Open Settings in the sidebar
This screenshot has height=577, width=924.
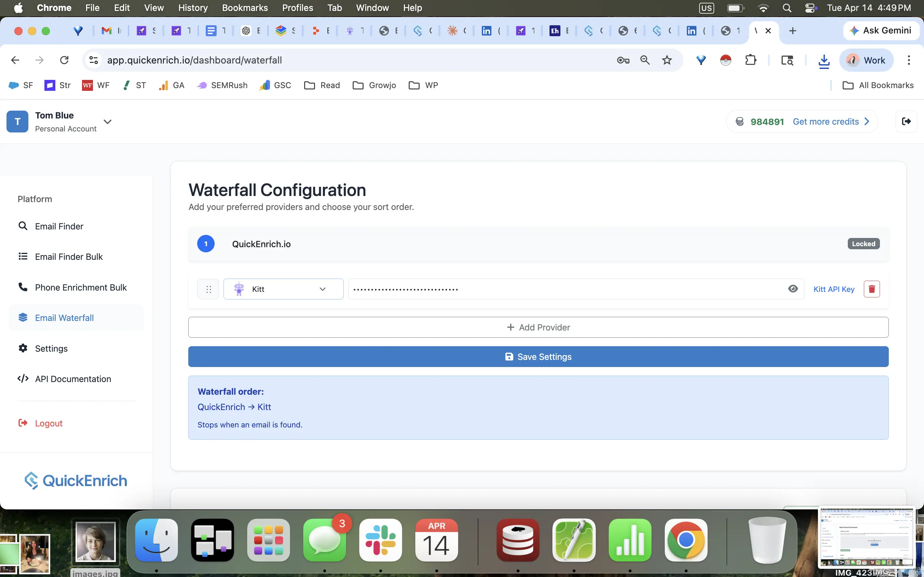click(x=51, y=348)
